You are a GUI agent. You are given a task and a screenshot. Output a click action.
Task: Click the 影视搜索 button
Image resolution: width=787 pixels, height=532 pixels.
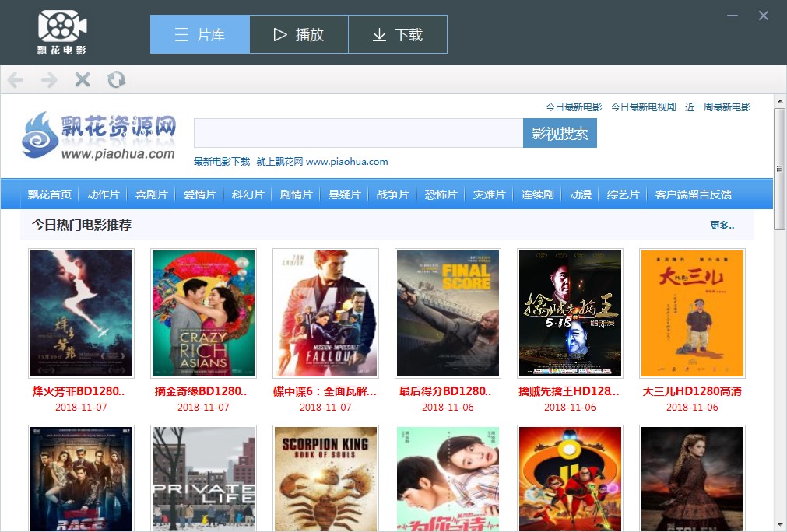click(560, 133)
